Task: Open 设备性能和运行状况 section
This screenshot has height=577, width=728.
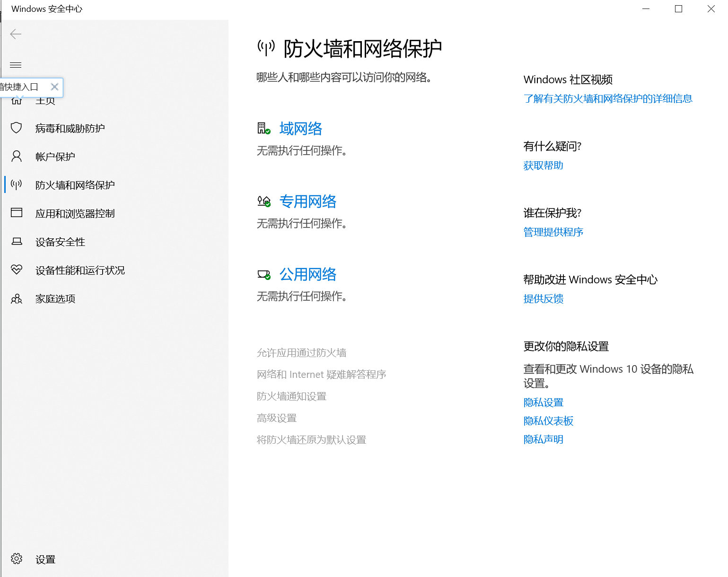Action: tap(80, 270)
